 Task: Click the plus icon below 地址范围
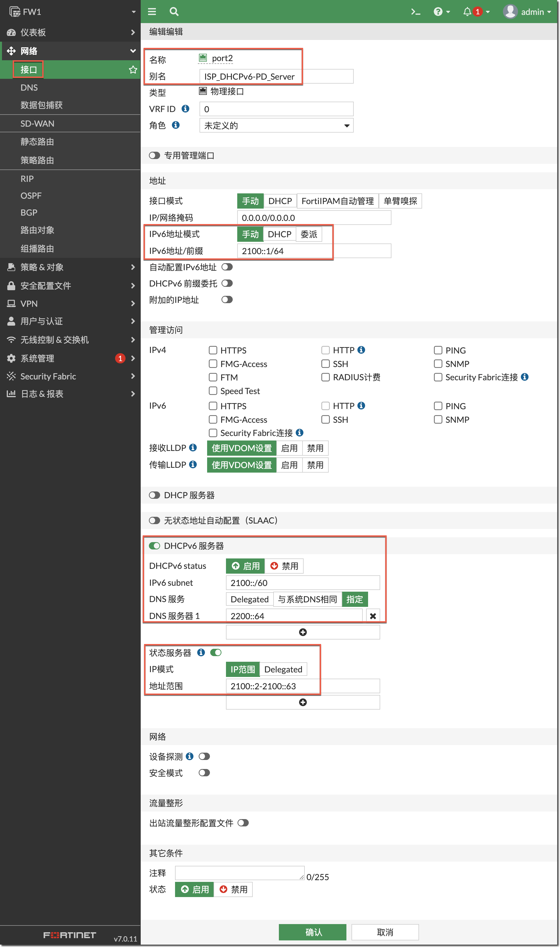click(x=303, y=702)
